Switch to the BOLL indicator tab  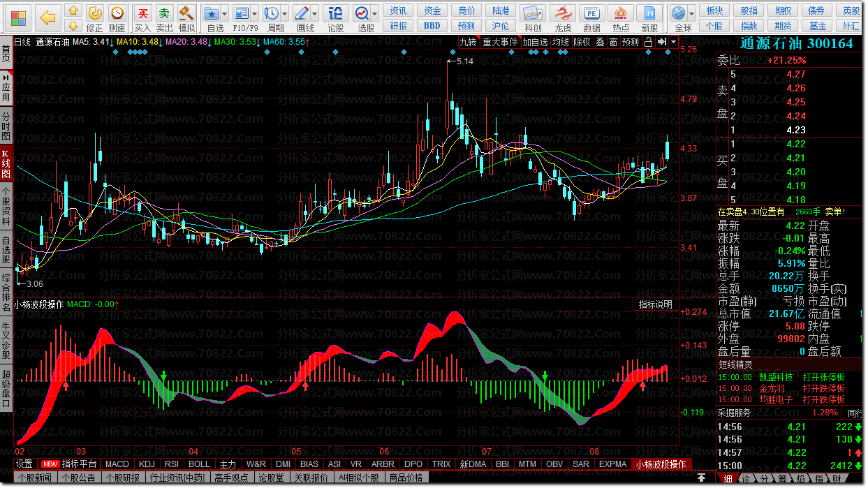[x=199, y=464]
